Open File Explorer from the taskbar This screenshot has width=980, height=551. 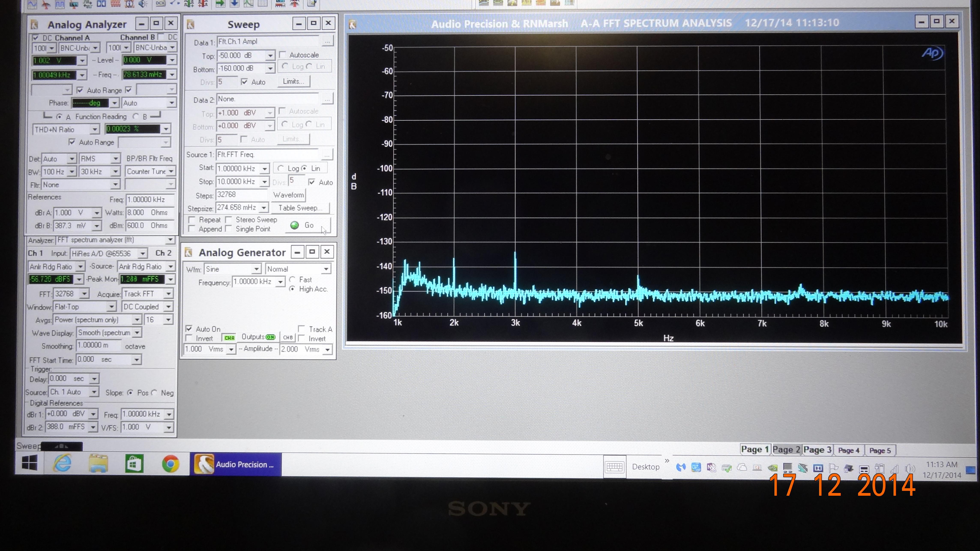pyautogui.click(x=98, y=463)
